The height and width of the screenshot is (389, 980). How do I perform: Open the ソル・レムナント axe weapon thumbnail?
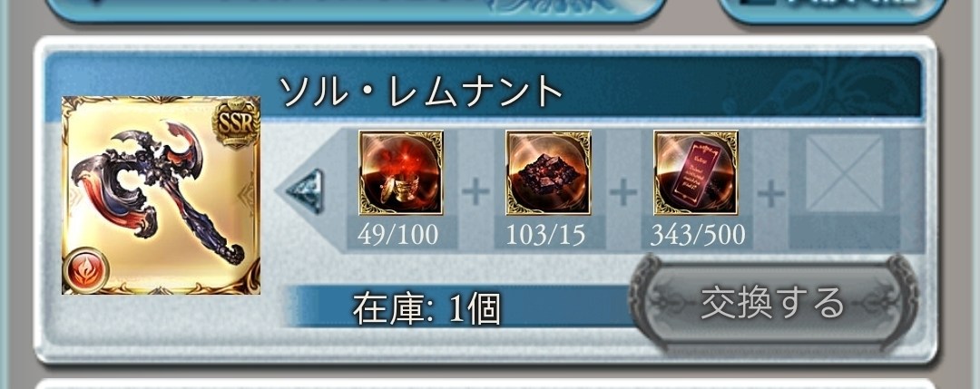[x=161, y=196]
